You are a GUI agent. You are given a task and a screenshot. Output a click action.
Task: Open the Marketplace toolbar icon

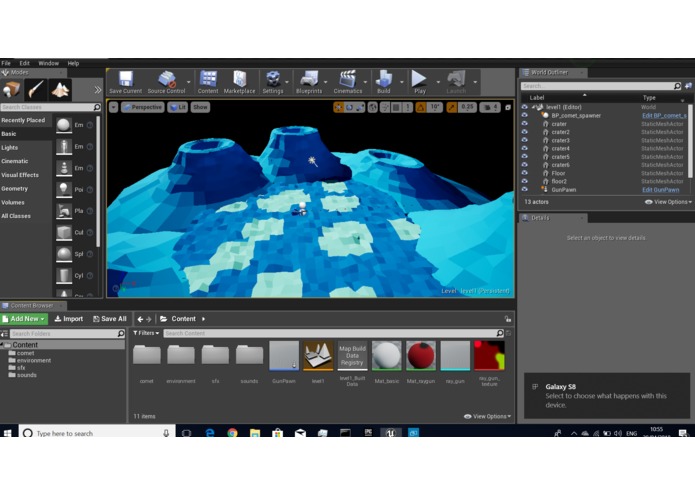coord(239,82)
